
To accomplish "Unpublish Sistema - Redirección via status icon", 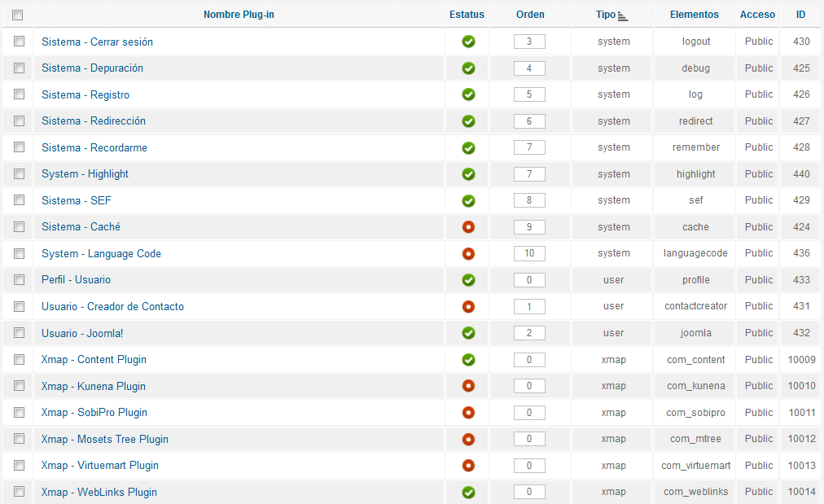I will [x=468, y=121].
